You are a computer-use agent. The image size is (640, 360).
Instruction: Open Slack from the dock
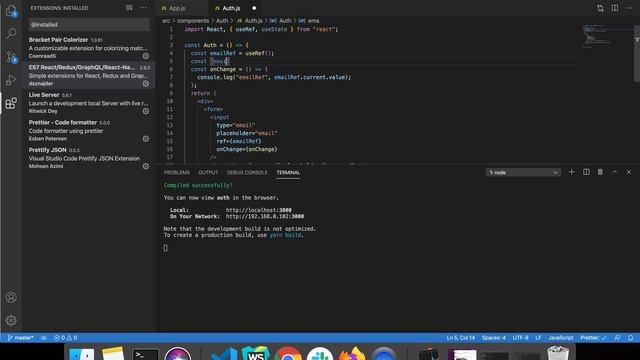click(x=320, y=353)
